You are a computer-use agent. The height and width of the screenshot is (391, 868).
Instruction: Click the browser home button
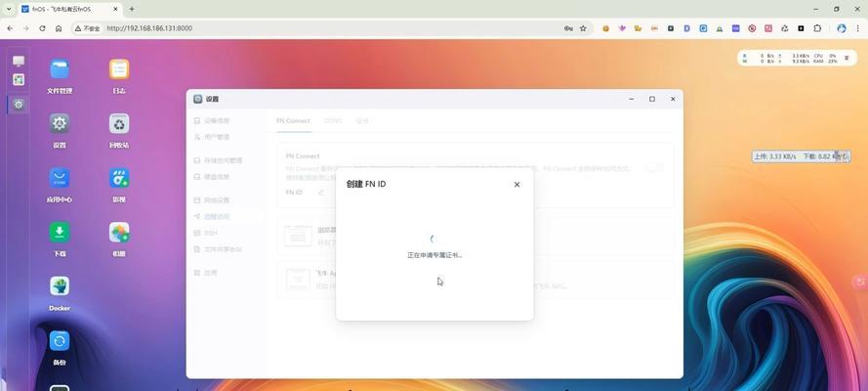click(59, 28)
